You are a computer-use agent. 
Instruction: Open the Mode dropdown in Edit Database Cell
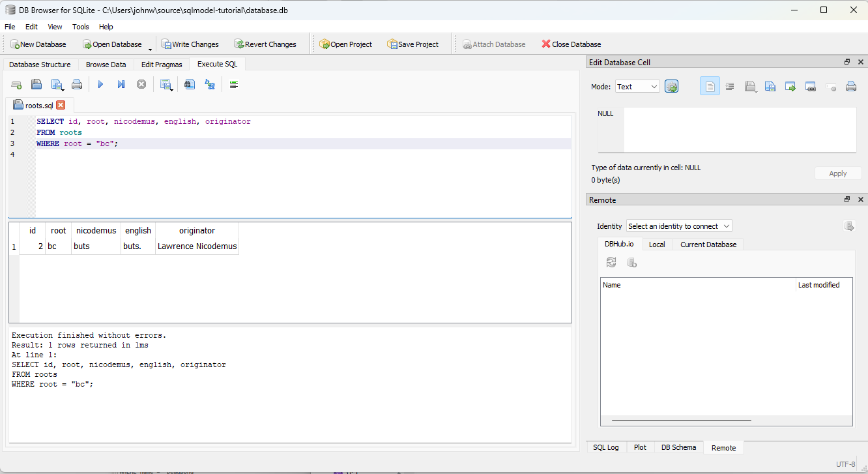[637, 86]
